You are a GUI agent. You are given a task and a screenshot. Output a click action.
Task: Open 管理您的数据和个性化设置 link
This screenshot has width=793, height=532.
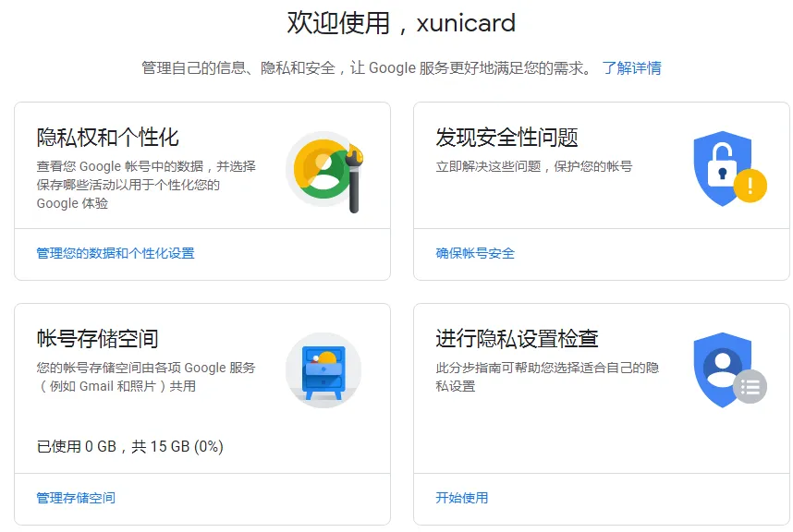tap(116, 253)
